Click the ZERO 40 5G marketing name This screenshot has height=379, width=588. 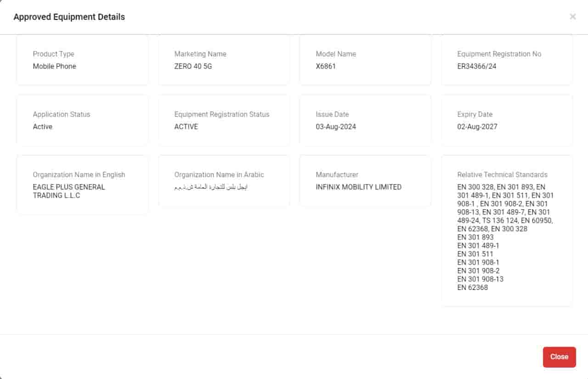pyautogui.click(x=193, y=66)
